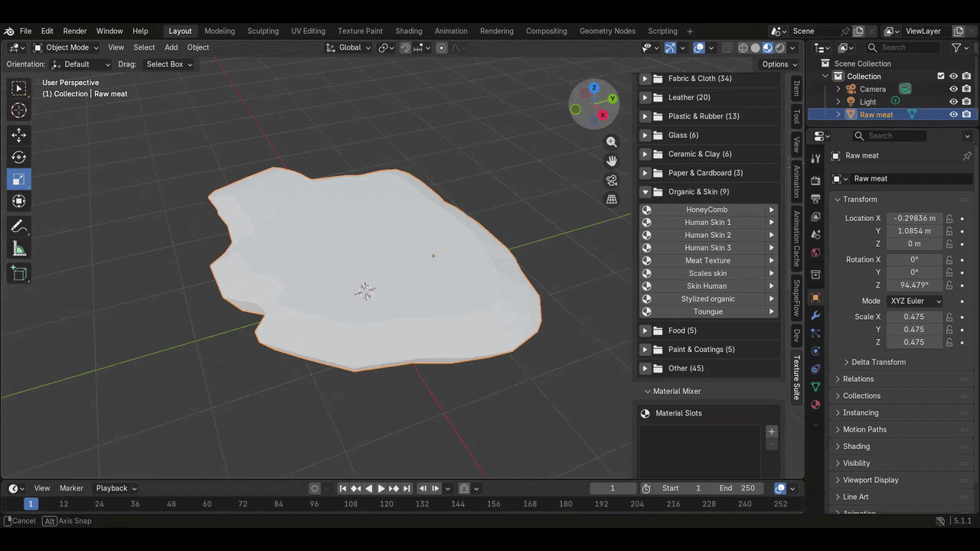Switch to rendered viewport shading
980x551 pixels.
click(x=779, y=47)
